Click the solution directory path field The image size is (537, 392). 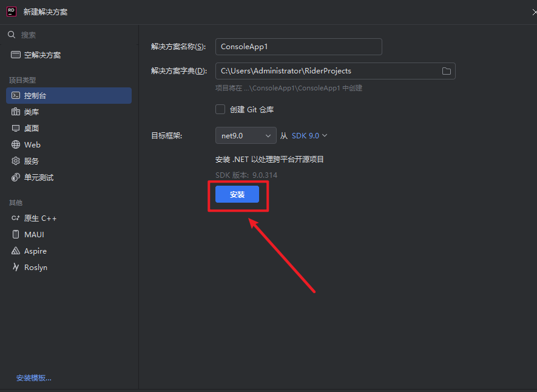point(336,71)
